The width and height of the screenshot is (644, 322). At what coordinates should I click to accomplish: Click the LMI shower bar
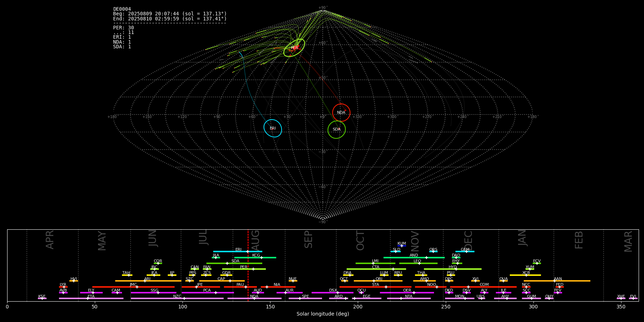click(375, 263)
